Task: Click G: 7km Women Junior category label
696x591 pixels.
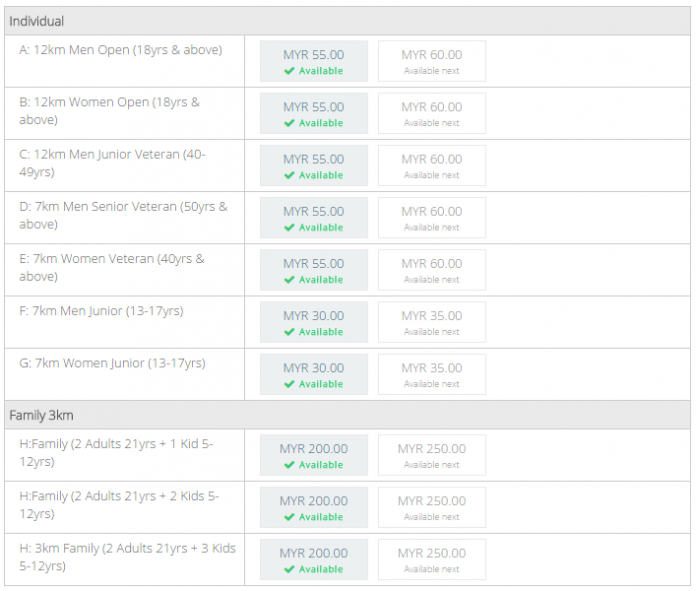Action: pyautogui.click(x=112, y=363)
